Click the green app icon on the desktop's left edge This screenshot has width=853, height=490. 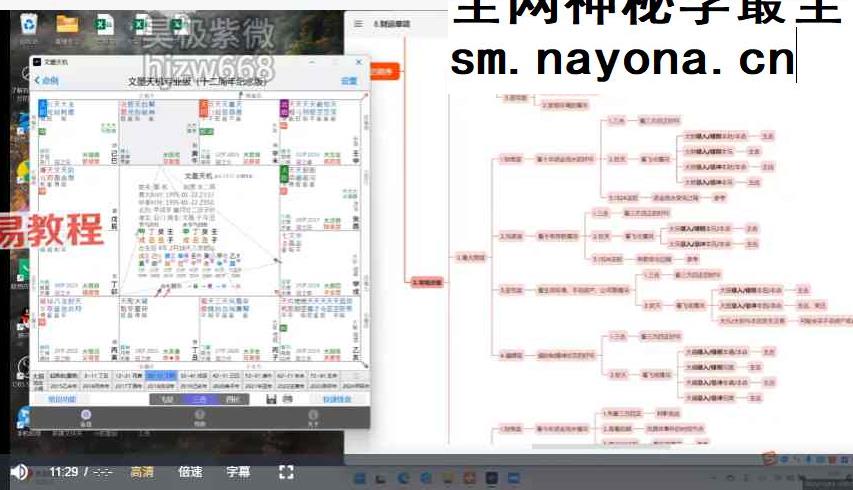pos(24,269)
